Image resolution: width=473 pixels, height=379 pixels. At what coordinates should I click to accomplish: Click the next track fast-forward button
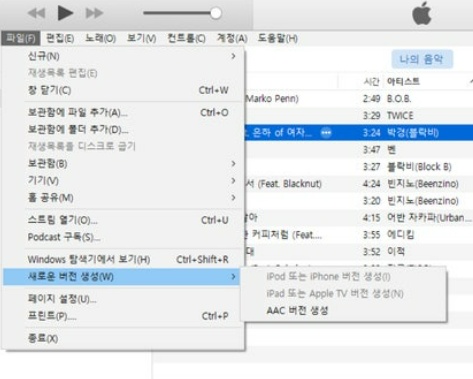(94, 13)
